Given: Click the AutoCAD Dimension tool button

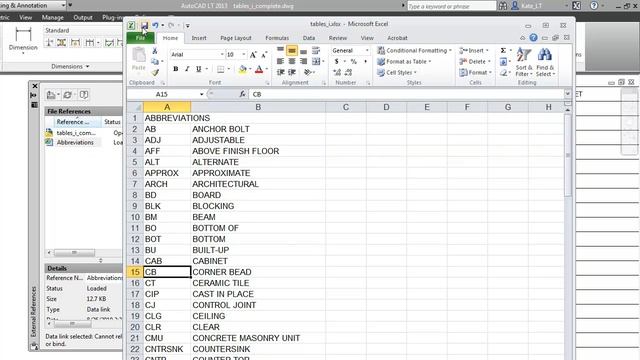Looking at the screenshot, I should [x=23, y=40].
